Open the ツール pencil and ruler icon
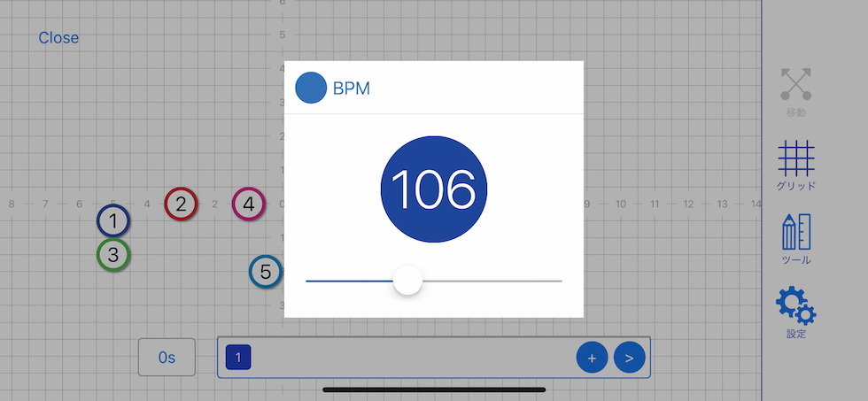This screenshot has width=868, height=401. click(x=796, y=233)
